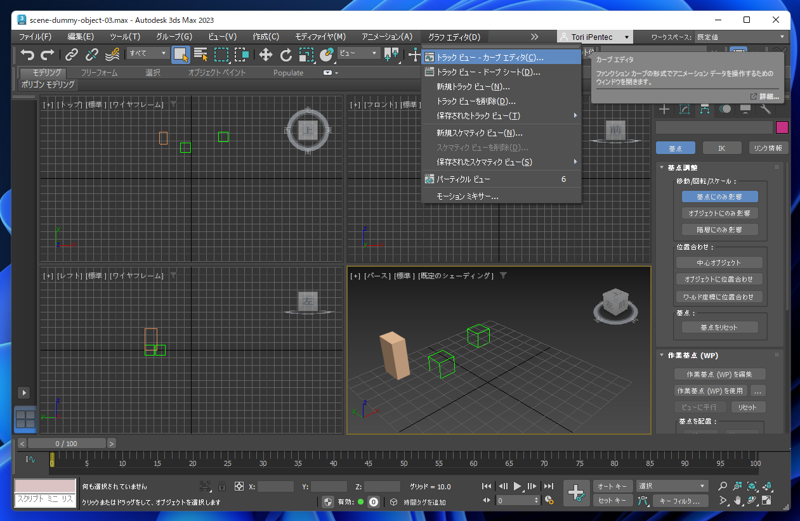Expand the '保存されたトラック ビュー' submenu
The image size is (800, 521).
point(502,116)
